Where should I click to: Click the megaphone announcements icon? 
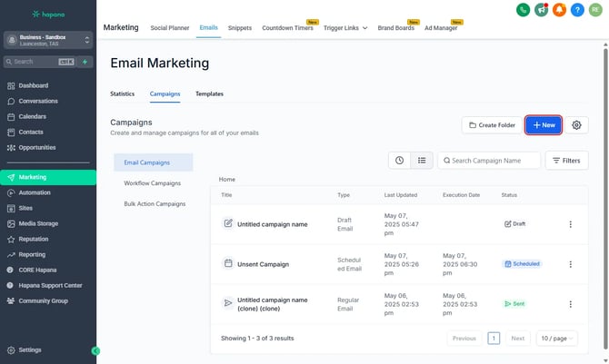pos(541,10)
